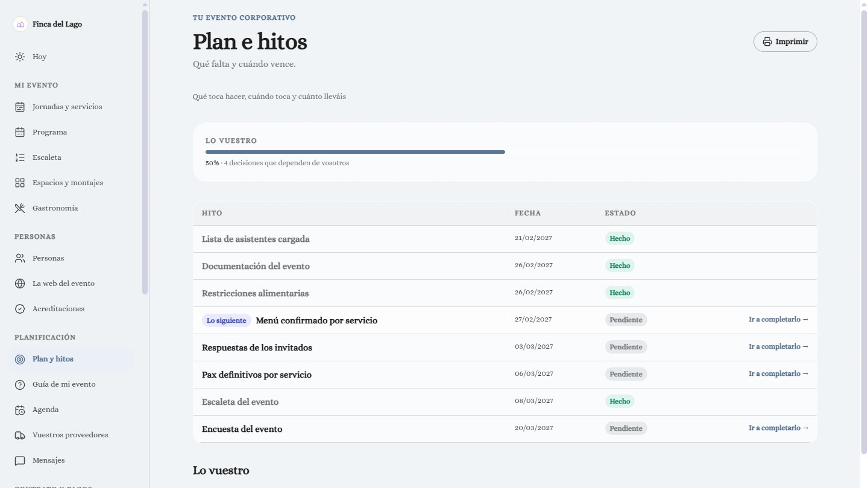Click the Gastronomía utensils icon
The height and width of the screenshot is (488, 868).
click(x=20, y=208)
